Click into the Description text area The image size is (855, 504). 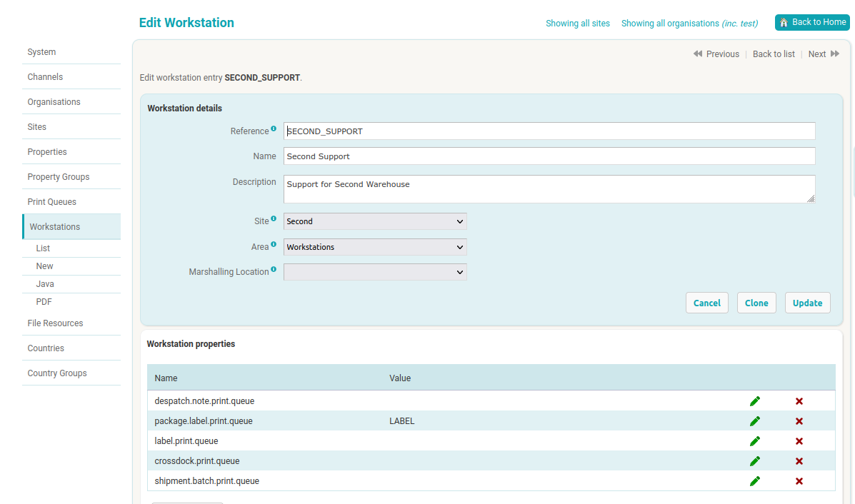(x=549, y=189)
